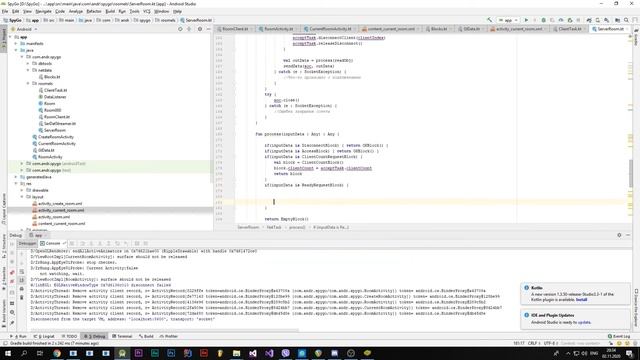The width and height of the screenshot is (640, 360).
Task: Toggle soft-wrap in console sidebar
Action: click(22, 271)
